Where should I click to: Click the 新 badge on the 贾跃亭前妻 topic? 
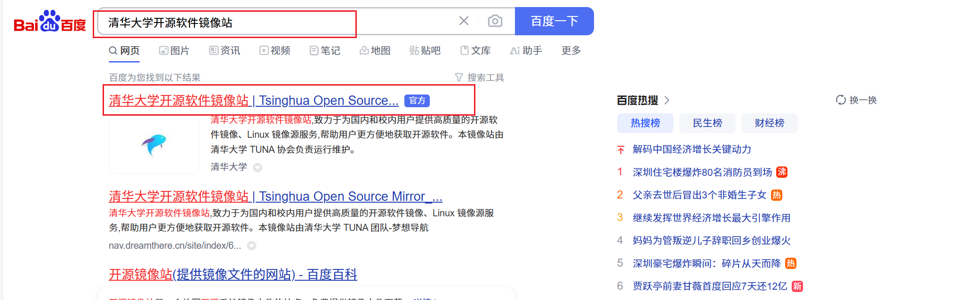(x=797, y=286)
